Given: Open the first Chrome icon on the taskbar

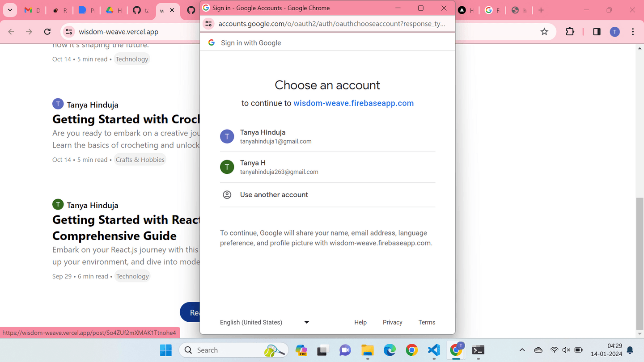Looking at the screenshot, I should [412, 350].
